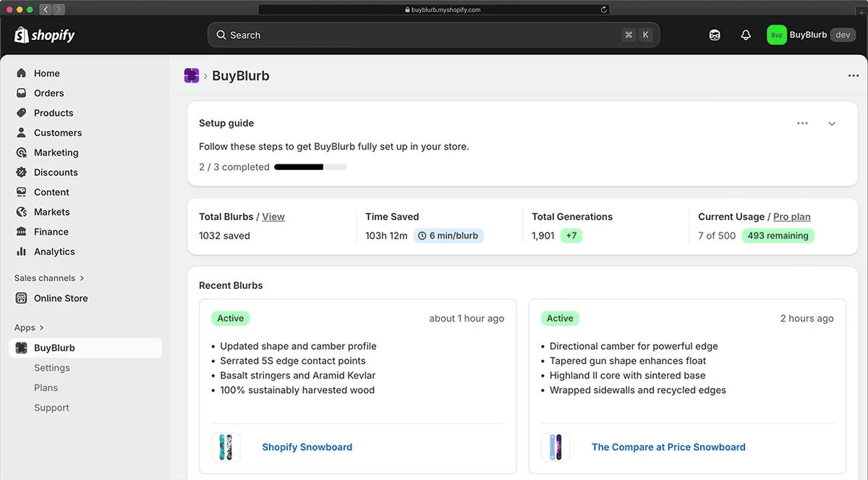Image resolution: width=868 pixels, height=480 pixels.
Task: Open the Sidekick assistant icon
Action: tap(715, 35)
